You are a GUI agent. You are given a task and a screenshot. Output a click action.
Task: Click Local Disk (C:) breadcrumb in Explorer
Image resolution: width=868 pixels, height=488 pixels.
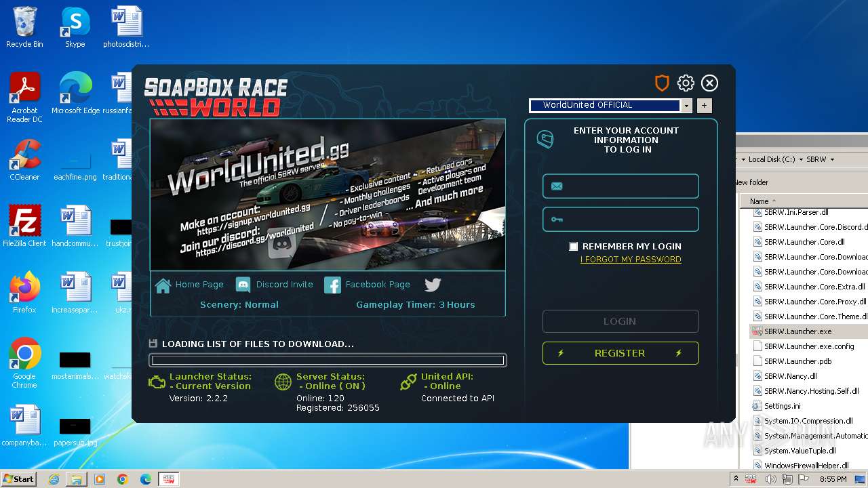771,160
